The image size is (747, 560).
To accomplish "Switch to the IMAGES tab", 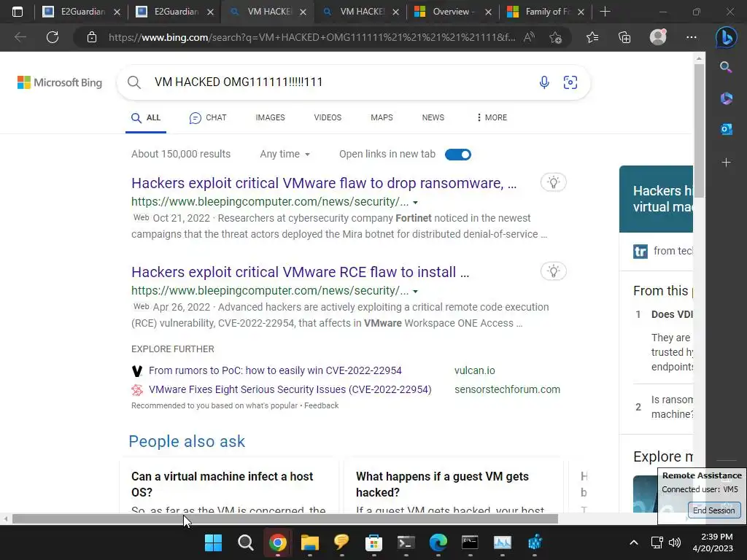I will click(270, 117).
